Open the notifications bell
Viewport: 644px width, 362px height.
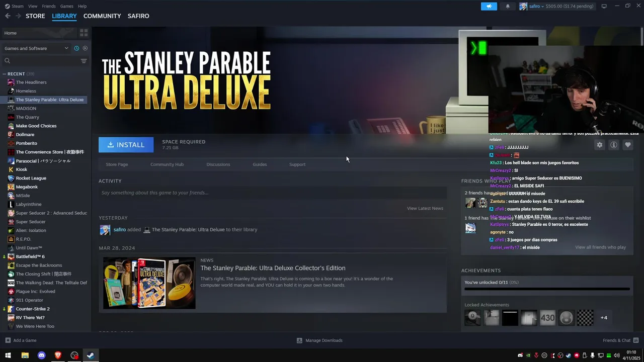[507, 6]
